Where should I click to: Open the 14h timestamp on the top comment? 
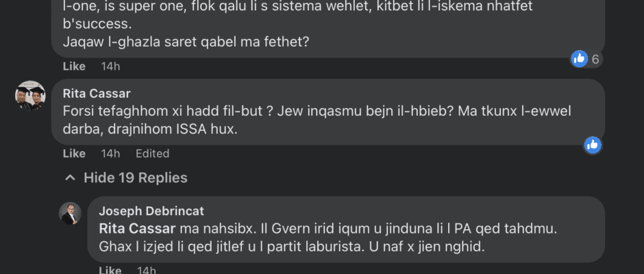click(110, 66)
